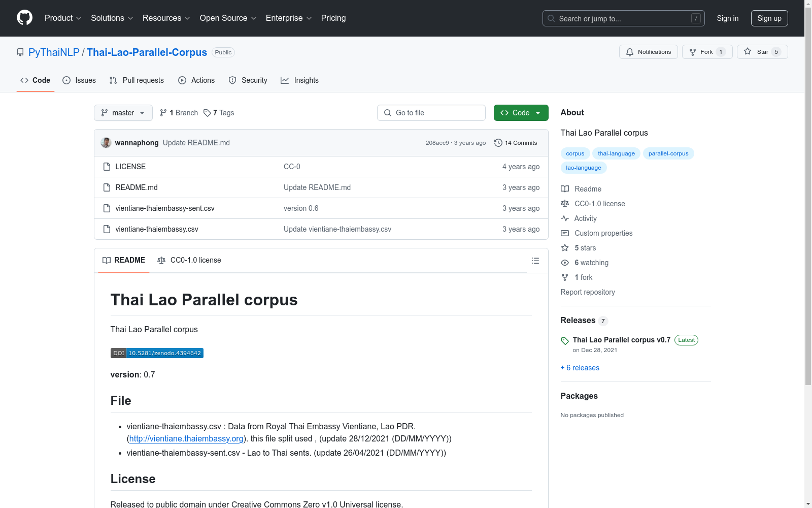Expand the Solutions menu
This screenshot has height=508, width=812.
(x=112, y=18)
